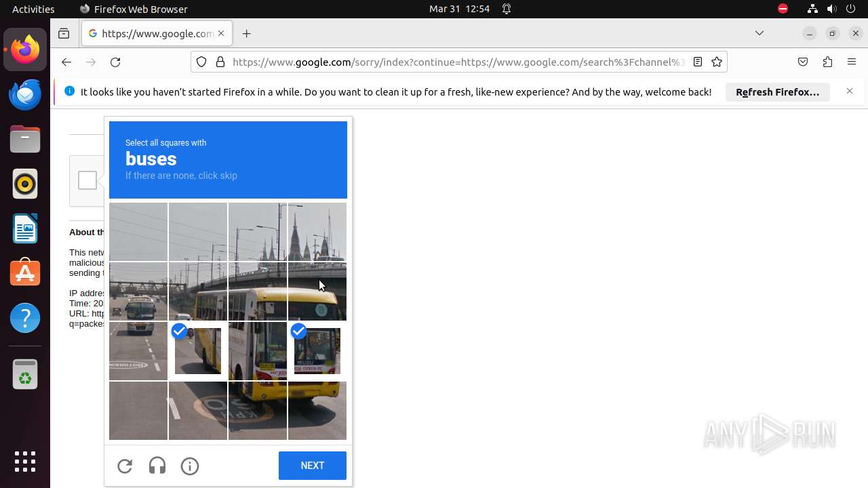This screenshot has height=488, width=868.
Task: View site security padlock info
Action: 220,62
